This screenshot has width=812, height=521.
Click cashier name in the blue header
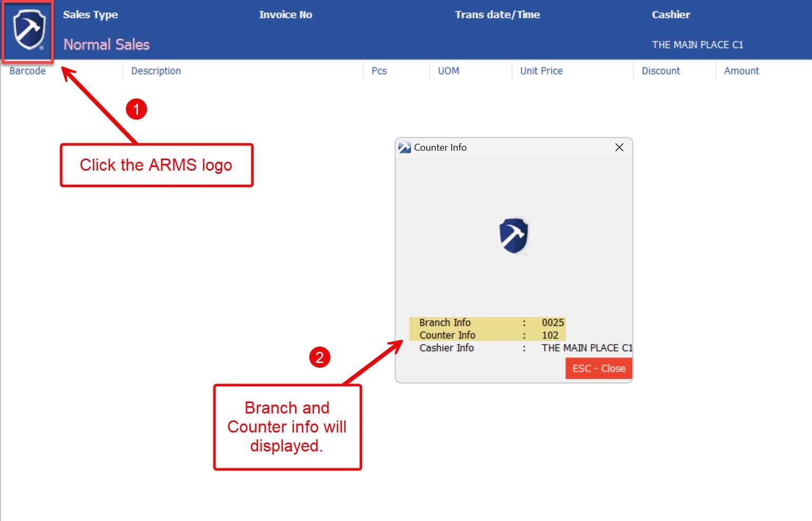[697, 45]
